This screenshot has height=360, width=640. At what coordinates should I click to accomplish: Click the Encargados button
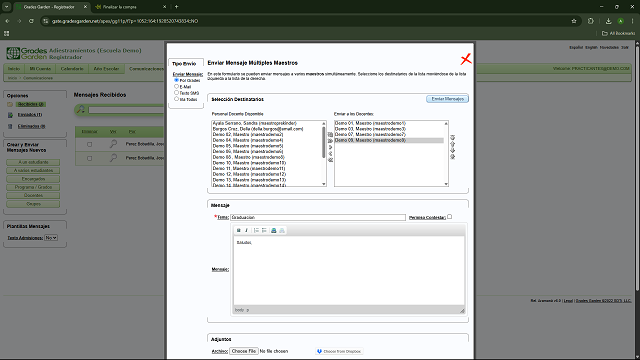click(33, 179)
